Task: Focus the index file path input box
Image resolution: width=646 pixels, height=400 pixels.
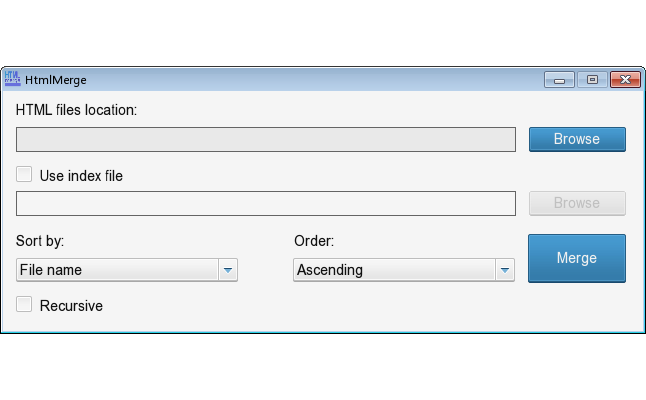Action: tap(266, 203)
